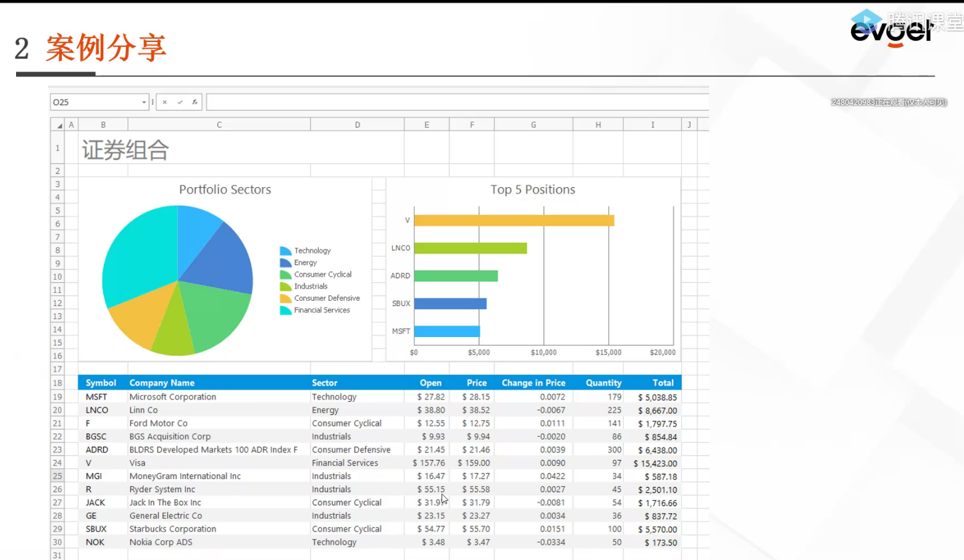Image resolution: width=964 pixels, height=560 pixels.
Task: Click the Sector header cell
Action: 357,383
